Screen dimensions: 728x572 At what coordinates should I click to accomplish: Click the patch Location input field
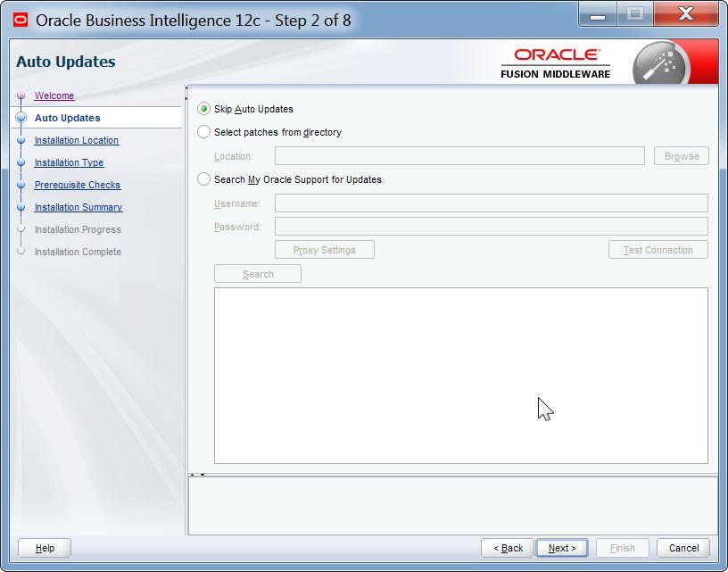pyautogui.click(x=459, y=156)
